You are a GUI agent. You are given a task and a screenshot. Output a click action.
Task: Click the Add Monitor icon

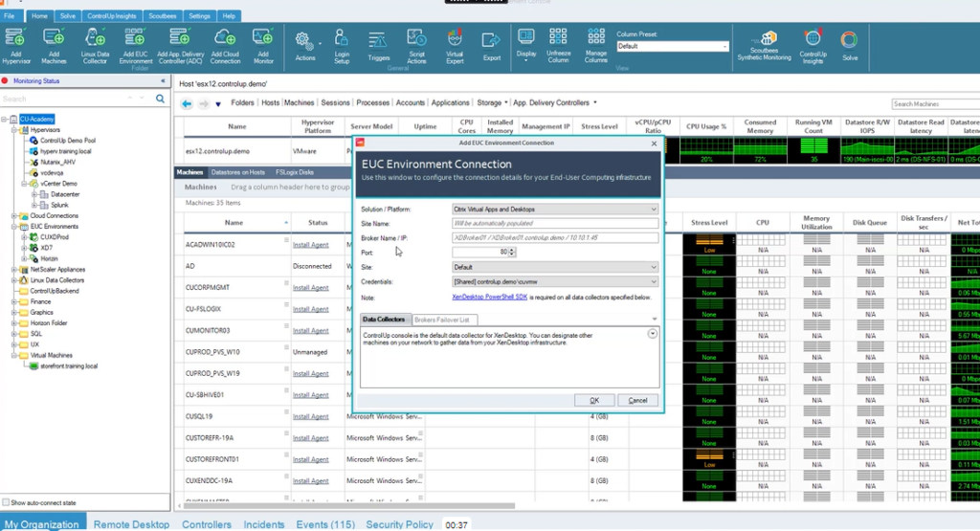pos(263,46)
